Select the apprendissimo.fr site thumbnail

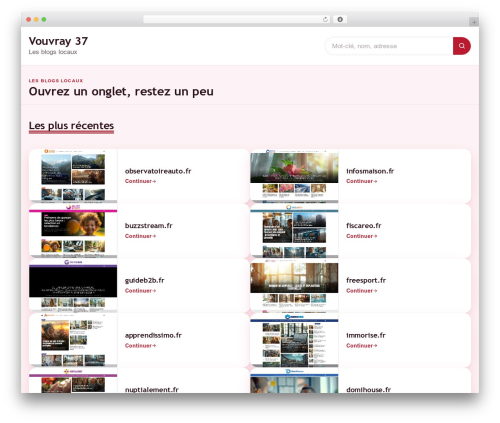click(73, 340)
